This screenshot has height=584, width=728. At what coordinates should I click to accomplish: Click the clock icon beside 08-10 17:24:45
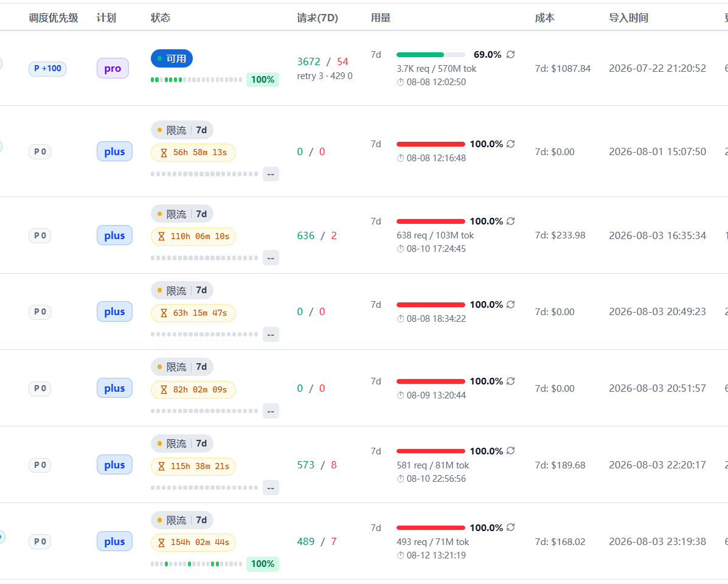(400, 249)
